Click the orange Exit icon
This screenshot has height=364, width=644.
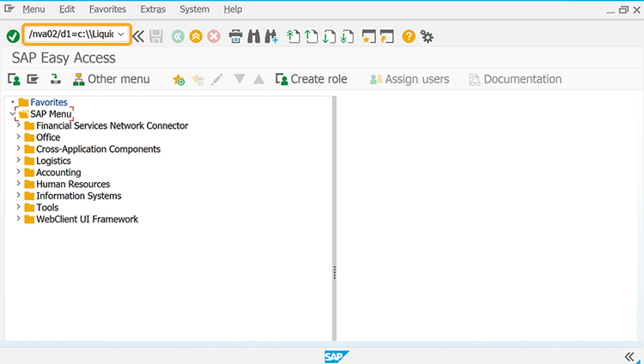[x=196, y=36]
